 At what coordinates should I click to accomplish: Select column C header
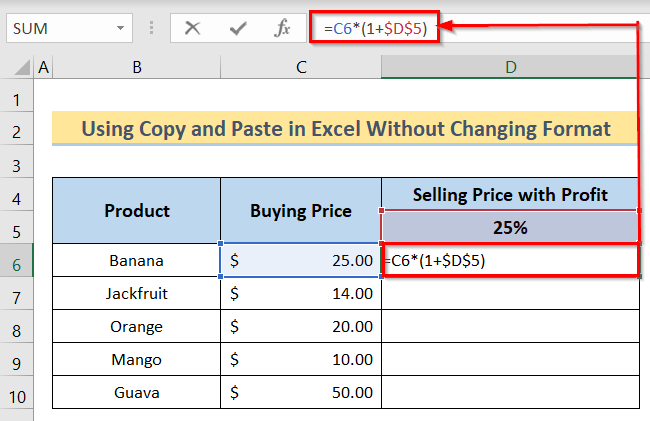point(301,68)
